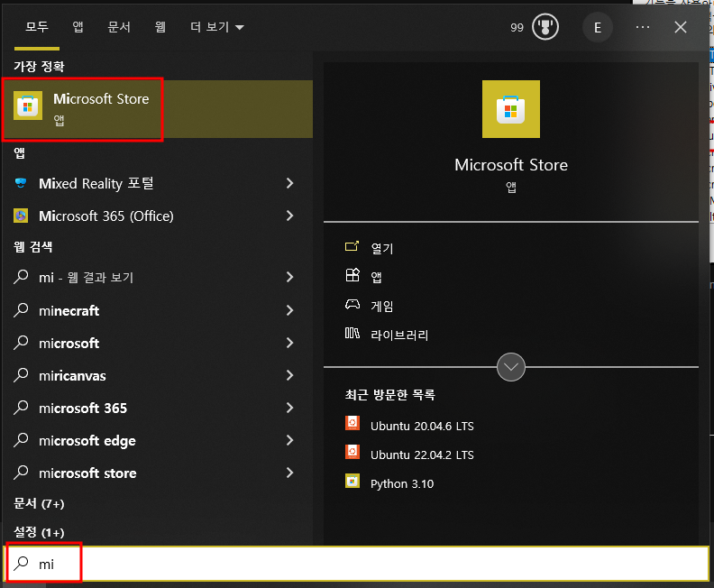The width and height of the screenshot is (714, 588).
Task: Click Mixed Reality 포털 app name
Action: tap(96, 183)
